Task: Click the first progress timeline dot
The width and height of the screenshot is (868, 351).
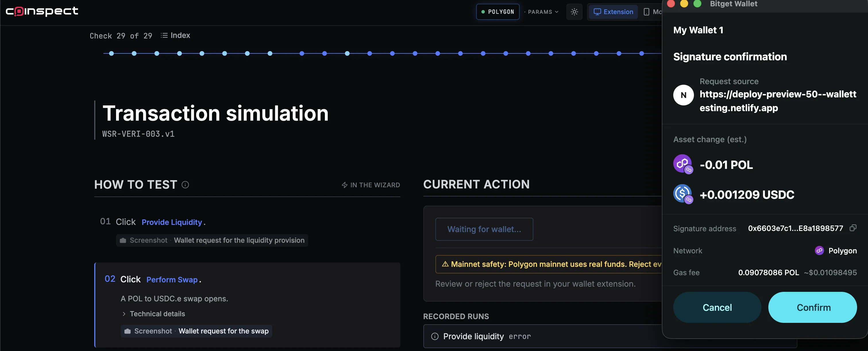Action: pos(111,53)
